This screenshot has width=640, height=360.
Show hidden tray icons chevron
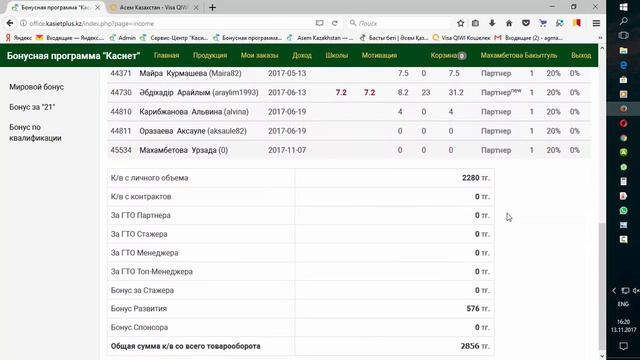point(614,291)
